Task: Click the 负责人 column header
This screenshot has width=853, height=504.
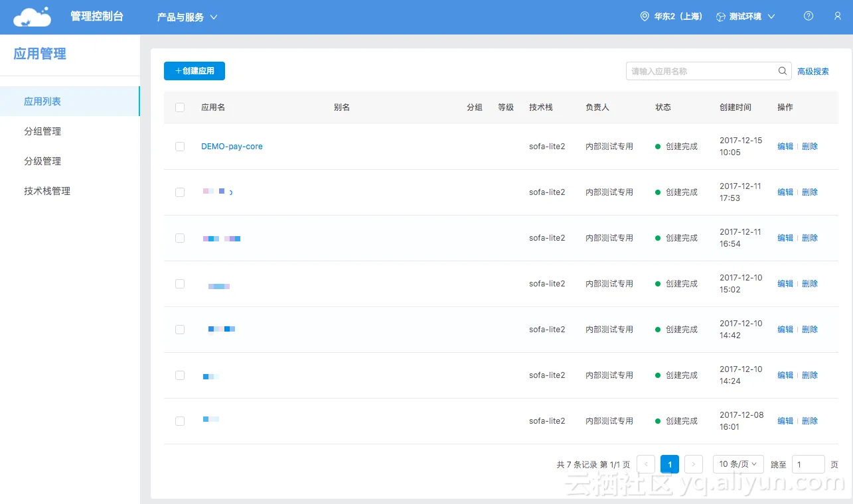Action: (x=597, y=107)
